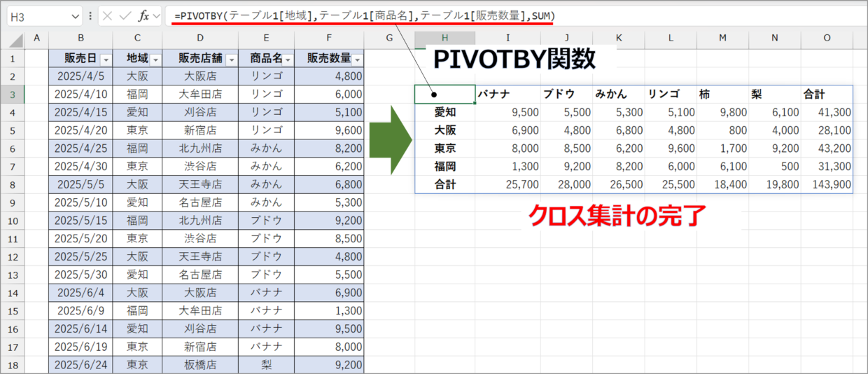
Task: Click the Enter checkmark icon in formula bar
Action: pos(125,15)
